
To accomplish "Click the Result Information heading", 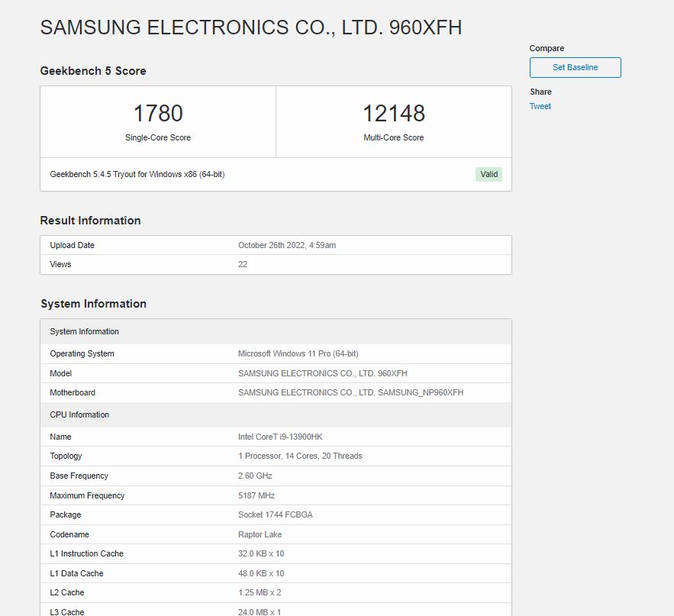I will [x=90, y=221].
